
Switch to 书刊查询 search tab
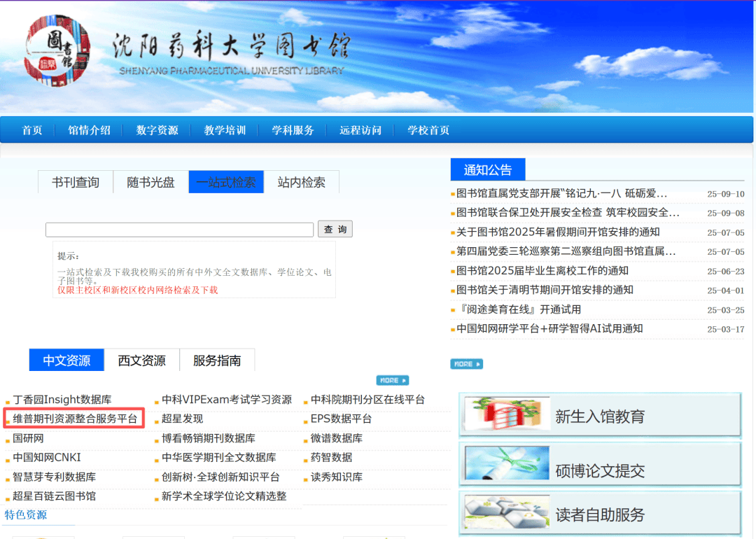tap(76, 182)
